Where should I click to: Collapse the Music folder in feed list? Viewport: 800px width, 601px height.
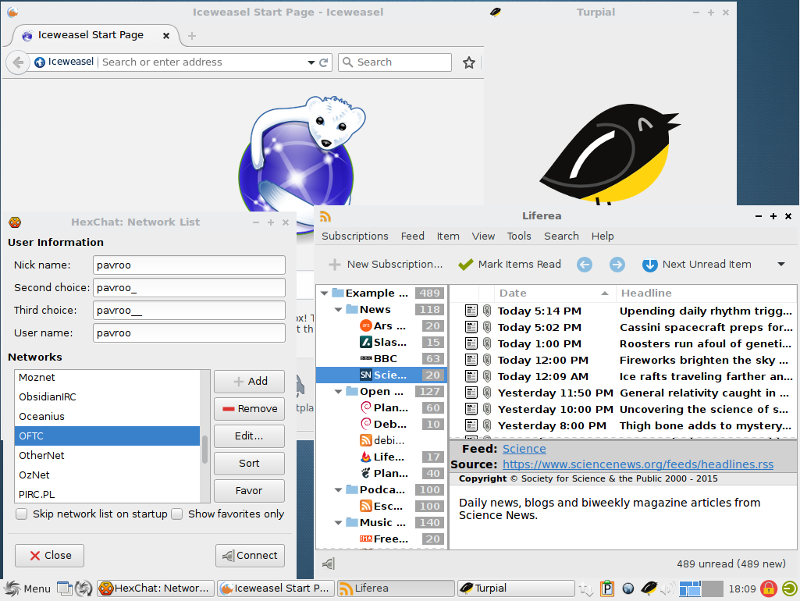338,522
